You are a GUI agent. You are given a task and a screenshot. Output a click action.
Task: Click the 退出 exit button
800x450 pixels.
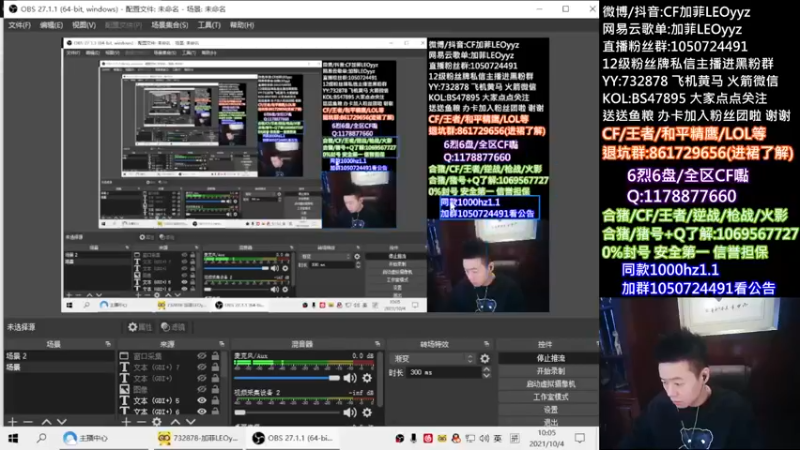[x=549, y=422]
